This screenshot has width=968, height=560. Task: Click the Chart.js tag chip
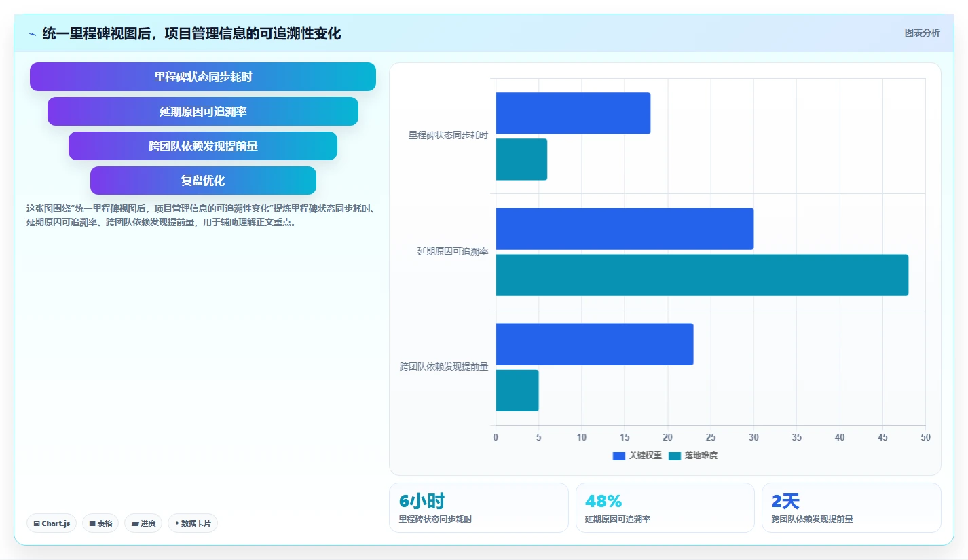pos(52,523)
